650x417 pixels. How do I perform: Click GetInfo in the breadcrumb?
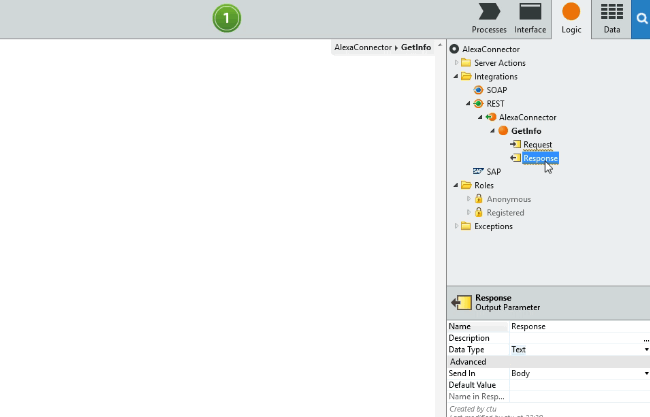(x=416, y=47)
